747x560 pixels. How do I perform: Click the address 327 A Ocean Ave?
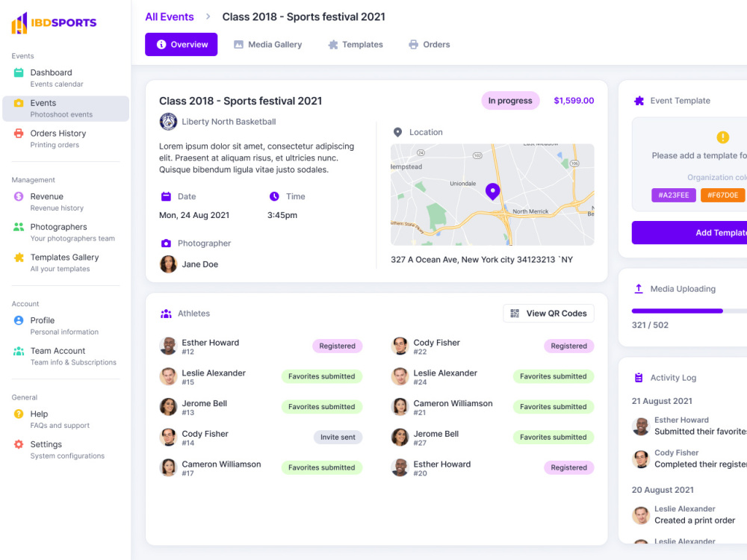point(482,260)
